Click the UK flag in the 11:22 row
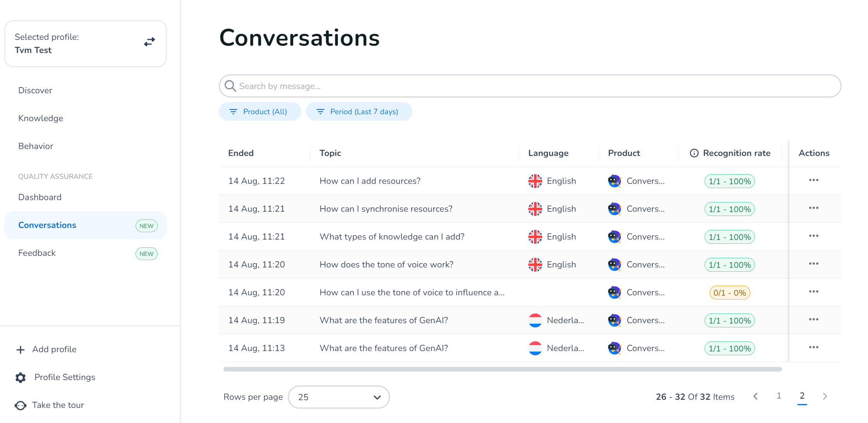Viewport: 868px width, 423px height. pyautogui.click(x=535, y=181)
